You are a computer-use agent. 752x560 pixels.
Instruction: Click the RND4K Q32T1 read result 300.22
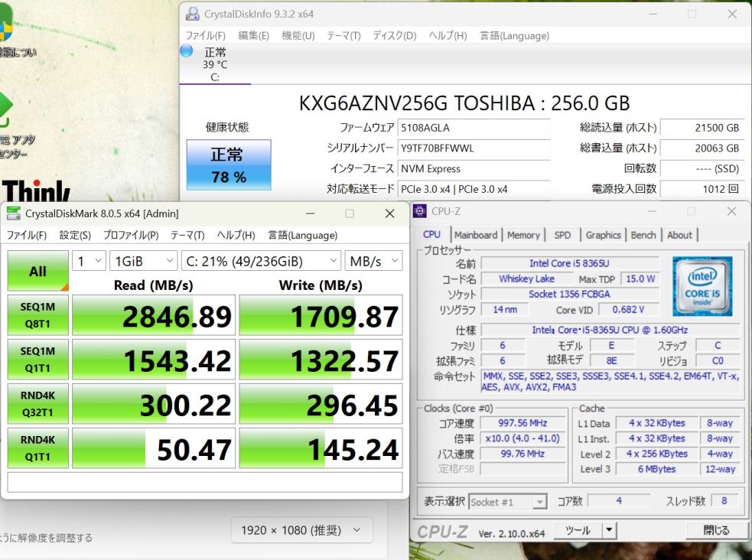(x=154, y=404)
